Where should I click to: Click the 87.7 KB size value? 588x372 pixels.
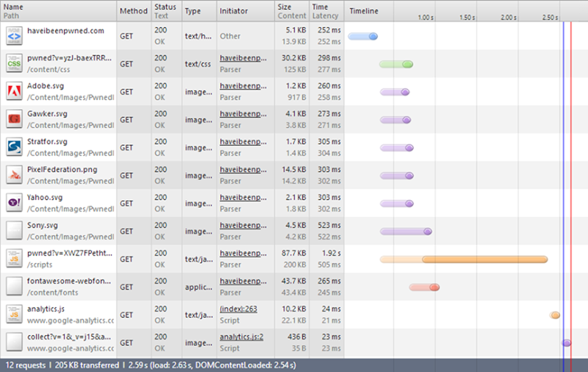tap(293, 253)
